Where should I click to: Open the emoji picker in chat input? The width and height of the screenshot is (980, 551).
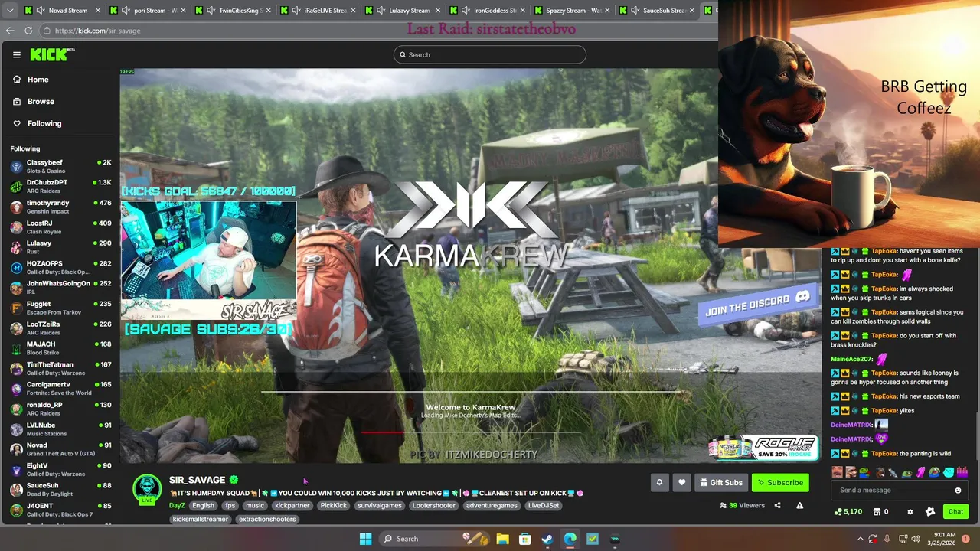pos(958,490)
